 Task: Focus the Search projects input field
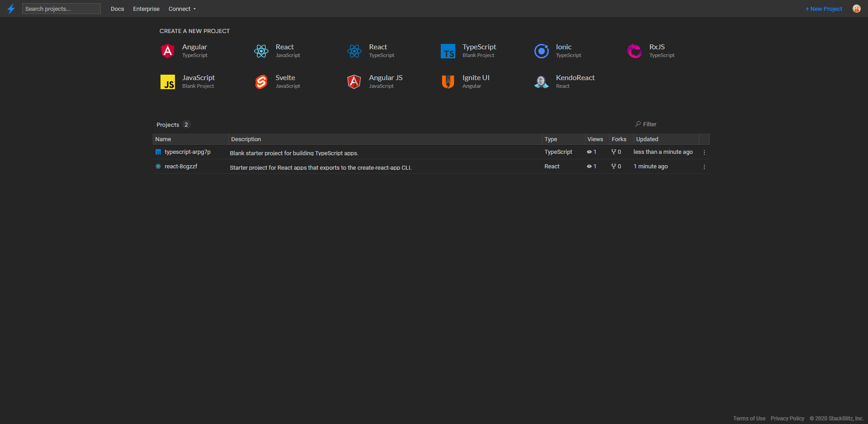coord(61,9)
